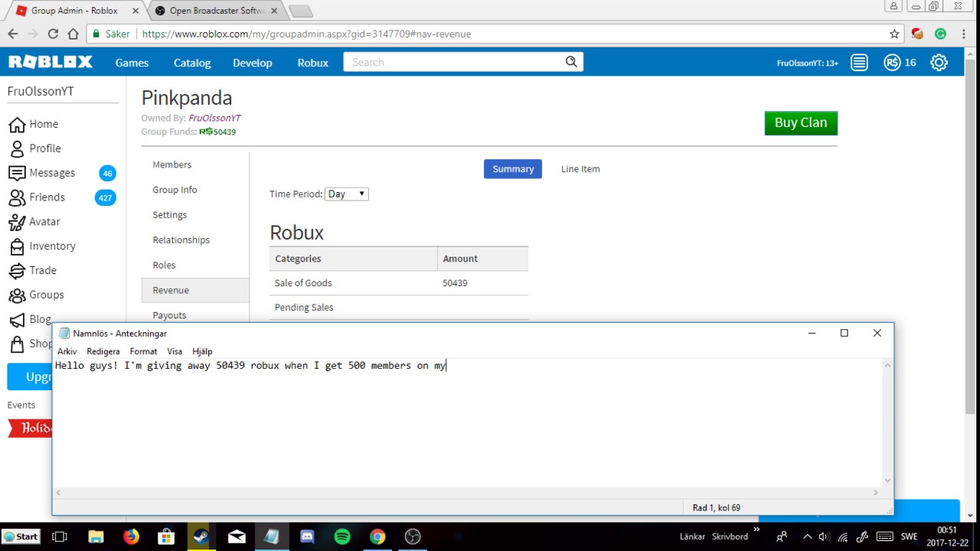980x551 pixels.
Task: Open OBS Studio from the taskbar
Action: point(413,536)
